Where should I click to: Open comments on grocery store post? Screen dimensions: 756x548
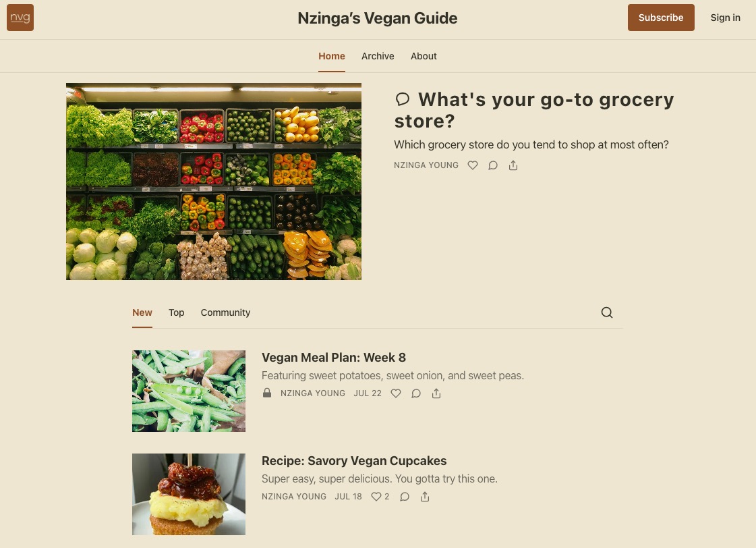493,165
